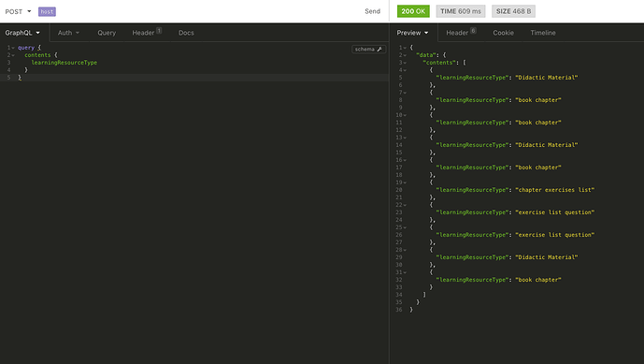
Task: Click the 200 OK status badge
Action: click(413, 11)
